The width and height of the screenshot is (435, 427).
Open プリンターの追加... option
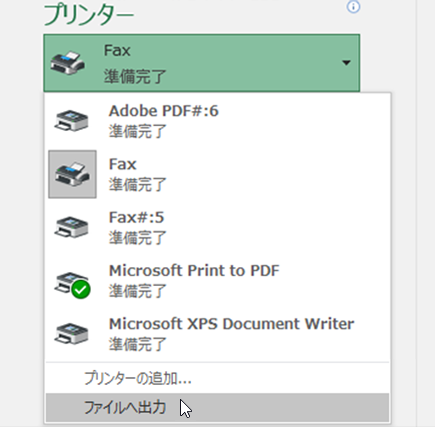pyautogui.click(x=217, y=378)
